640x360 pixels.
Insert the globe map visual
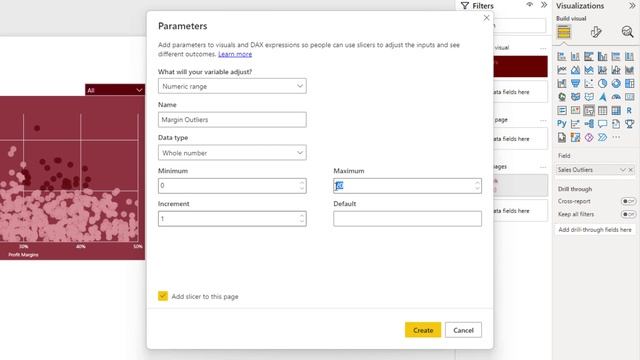(562, 97)
